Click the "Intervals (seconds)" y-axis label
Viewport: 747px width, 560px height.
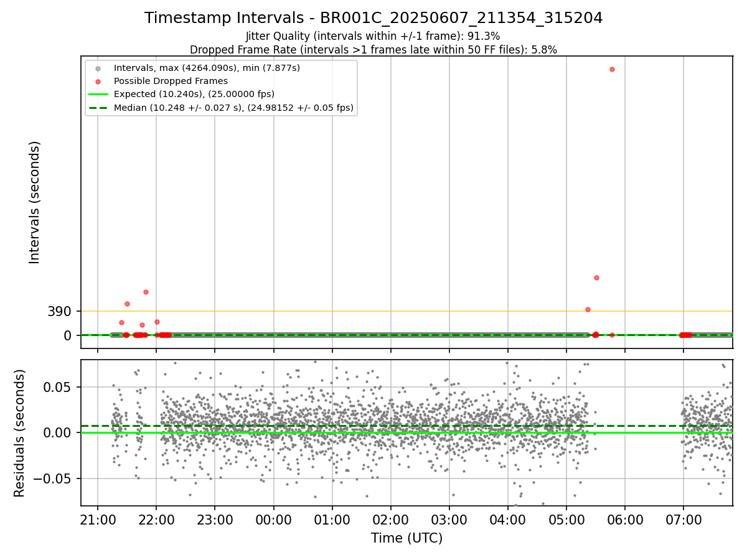(x=35, y=202)
